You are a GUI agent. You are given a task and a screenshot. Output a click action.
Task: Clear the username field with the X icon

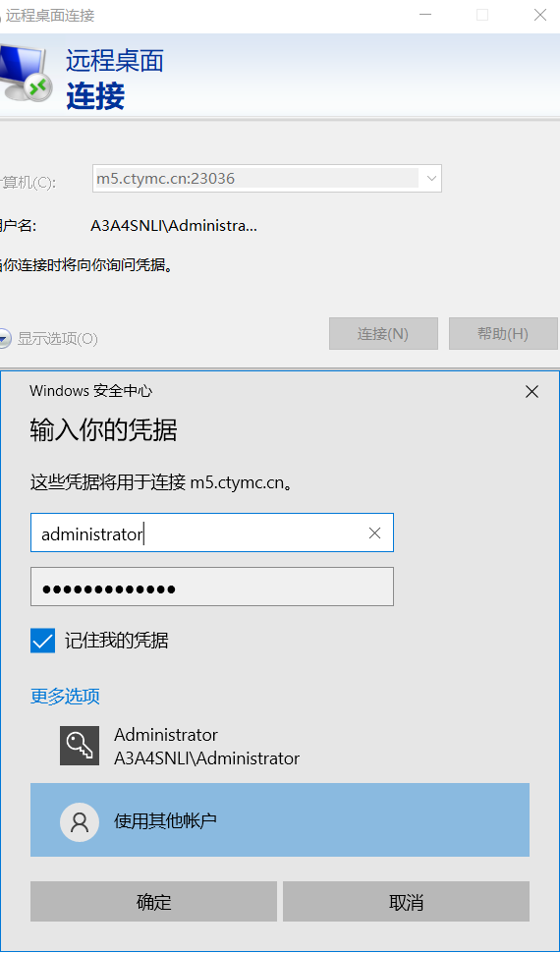[x=374, y=533]
